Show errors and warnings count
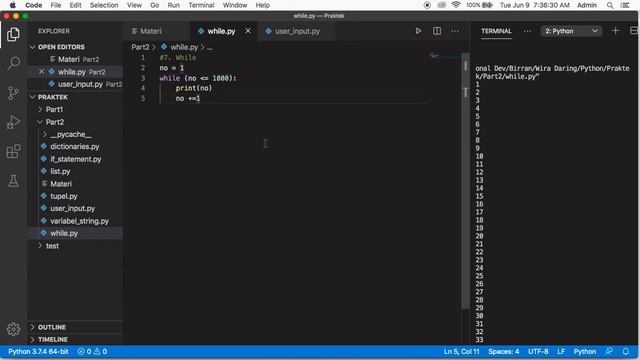 [92, 351]
